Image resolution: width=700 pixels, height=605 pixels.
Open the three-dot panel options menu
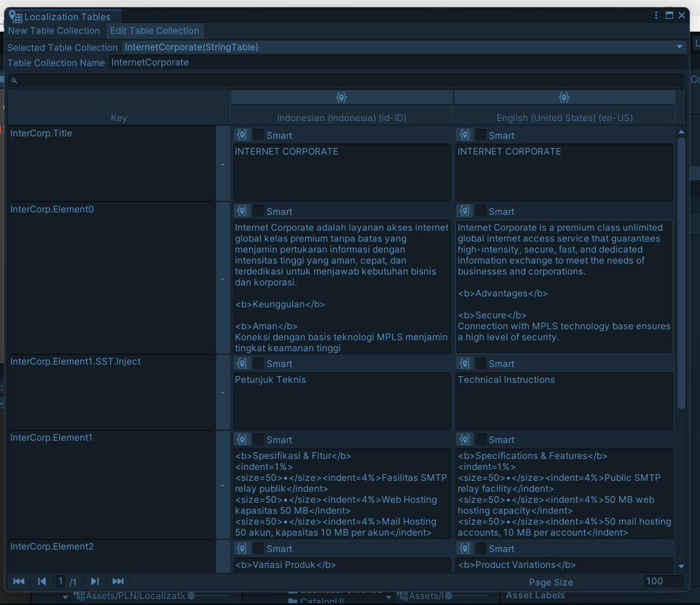[656, 15]
